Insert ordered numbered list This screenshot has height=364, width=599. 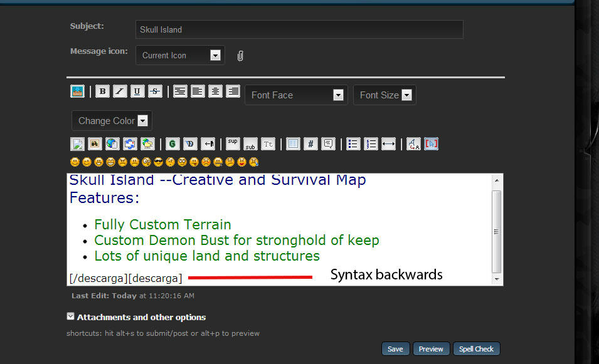[x=371, y=144]
